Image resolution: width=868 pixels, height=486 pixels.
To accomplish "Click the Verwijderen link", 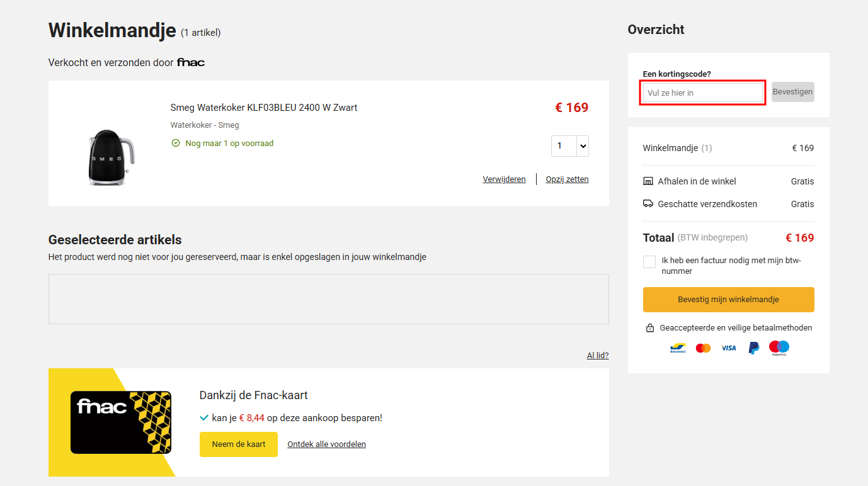I will point(504,179).
